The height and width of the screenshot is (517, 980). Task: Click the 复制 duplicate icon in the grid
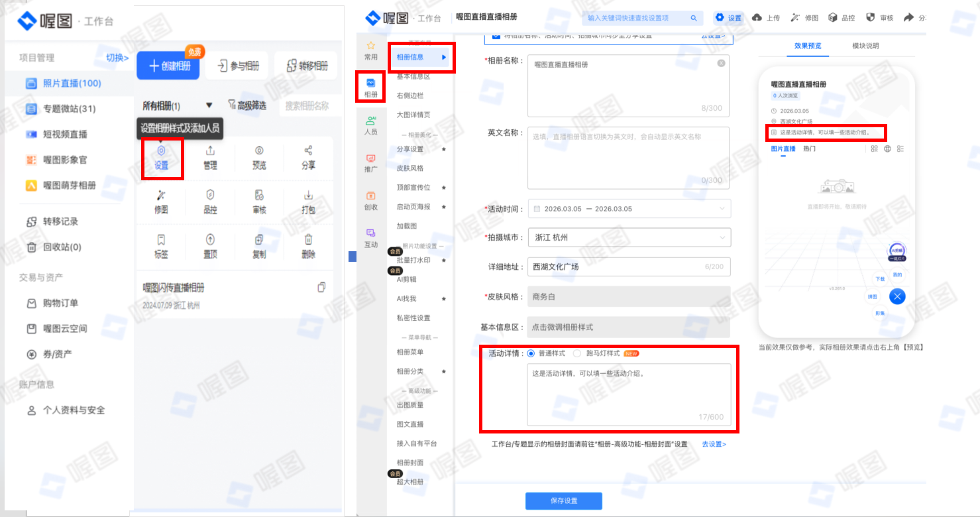click(x=259, y=239)
